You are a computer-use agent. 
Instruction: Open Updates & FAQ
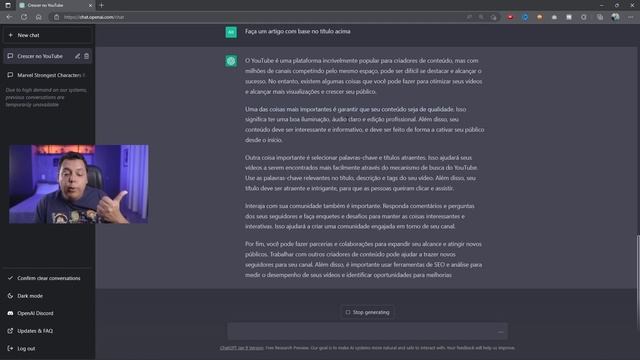pos(47,331)
